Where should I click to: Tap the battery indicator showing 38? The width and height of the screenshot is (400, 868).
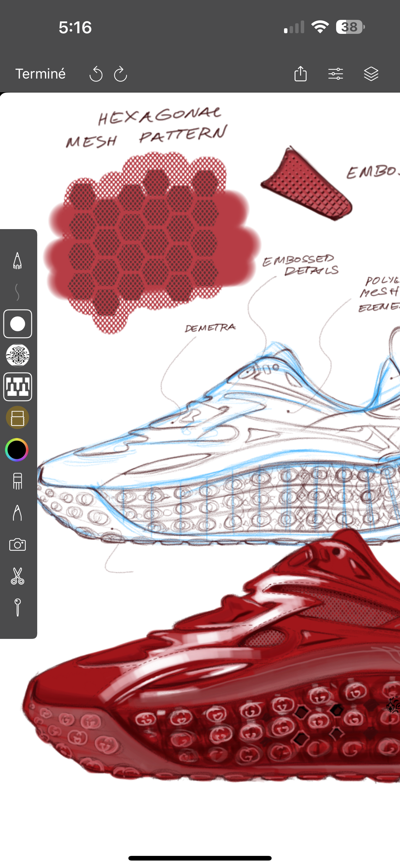[350, 27]
